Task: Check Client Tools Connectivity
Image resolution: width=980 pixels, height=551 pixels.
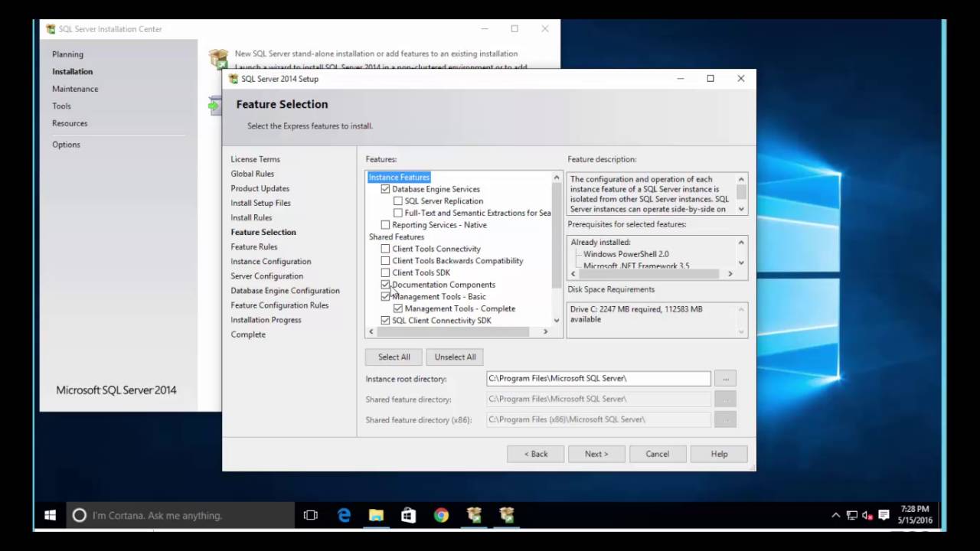Action: point(385,249)
